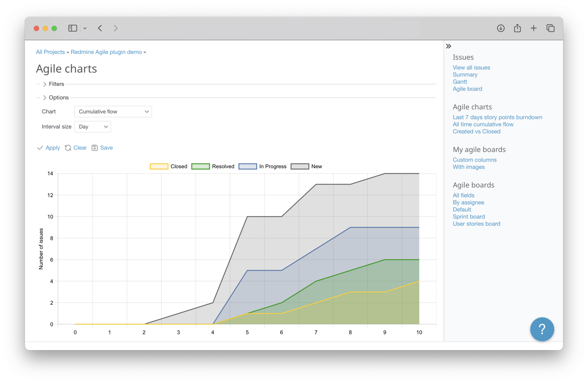Open a new tab with plus icon
Image resolution: width=588 pixels, height=383 pixels.
[533, 28]
